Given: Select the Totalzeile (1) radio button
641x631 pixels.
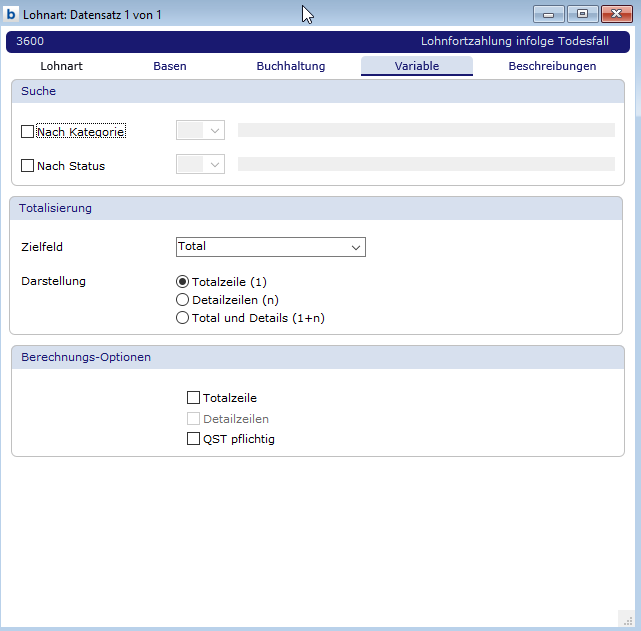Looking at the screenshot, I should (x=182, y=282).
